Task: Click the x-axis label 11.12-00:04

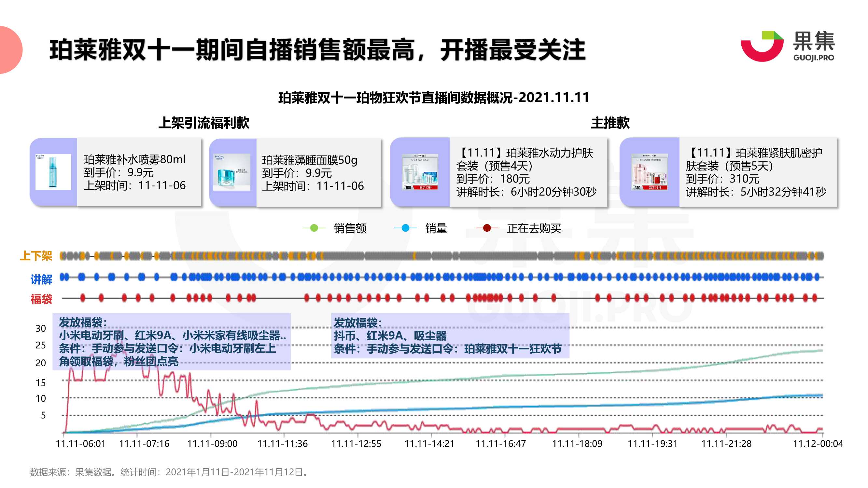Action: pyautogui.click(x=818, y=443)
